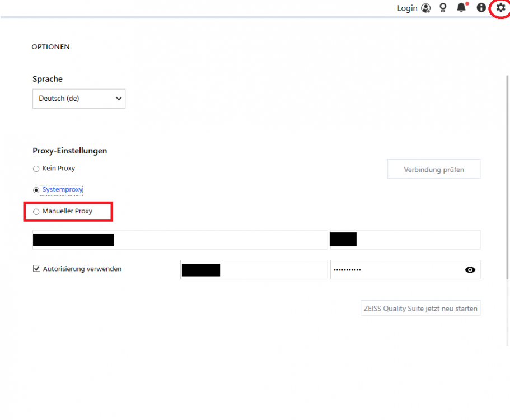Click the Systemproxy label text

tap(62, 190)
